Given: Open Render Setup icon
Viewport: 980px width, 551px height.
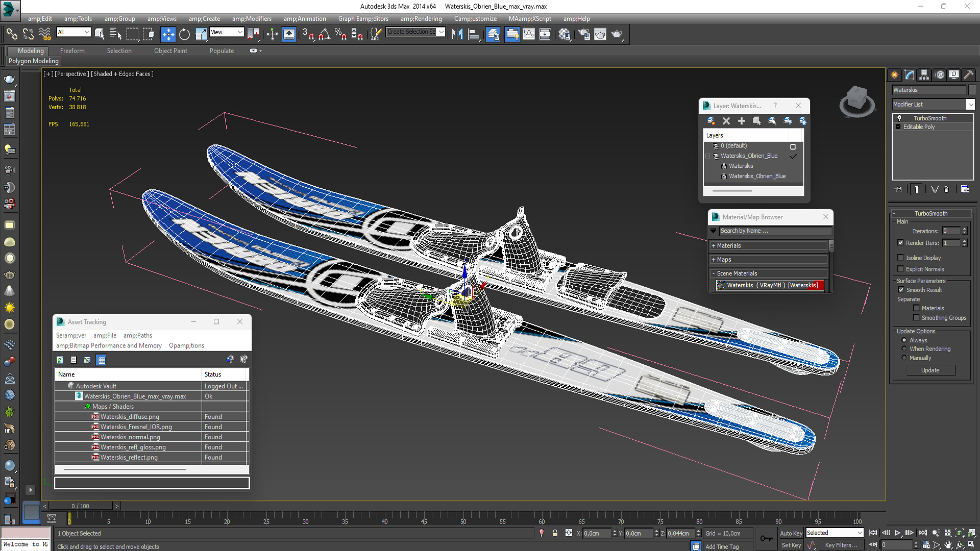Looking at the screenshot, I should point(584,34).
